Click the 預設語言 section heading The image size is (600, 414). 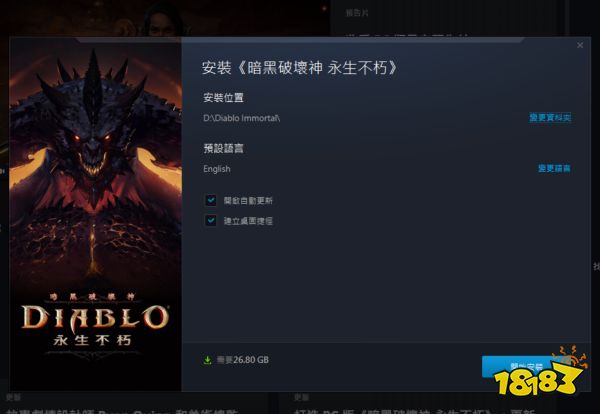click(223, 148)
